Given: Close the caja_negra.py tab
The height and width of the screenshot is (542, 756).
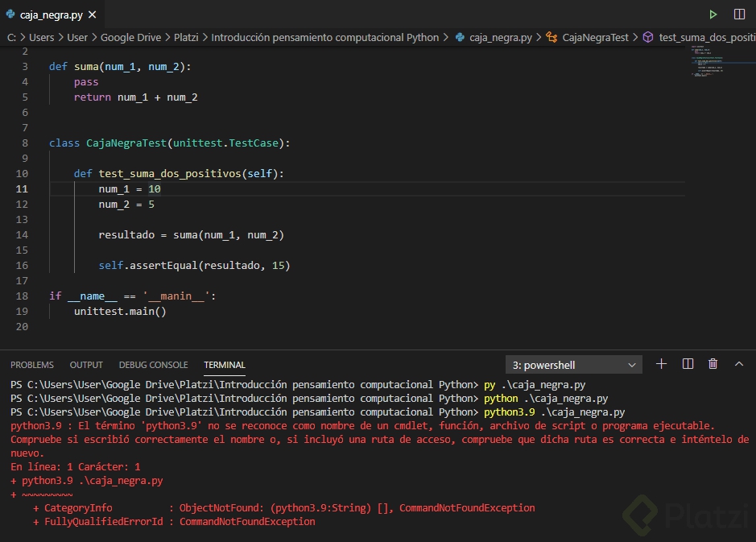Looking at the screenshot, I should coord(92,15).
